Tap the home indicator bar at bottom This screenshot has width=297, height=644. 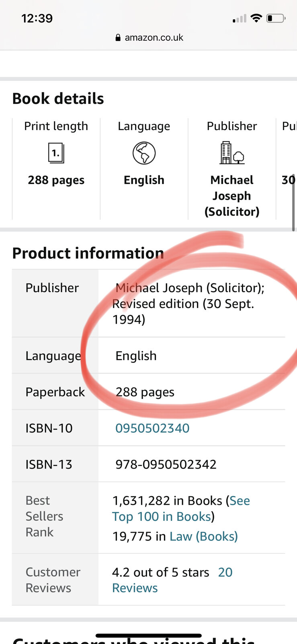(x=149, y=636)
